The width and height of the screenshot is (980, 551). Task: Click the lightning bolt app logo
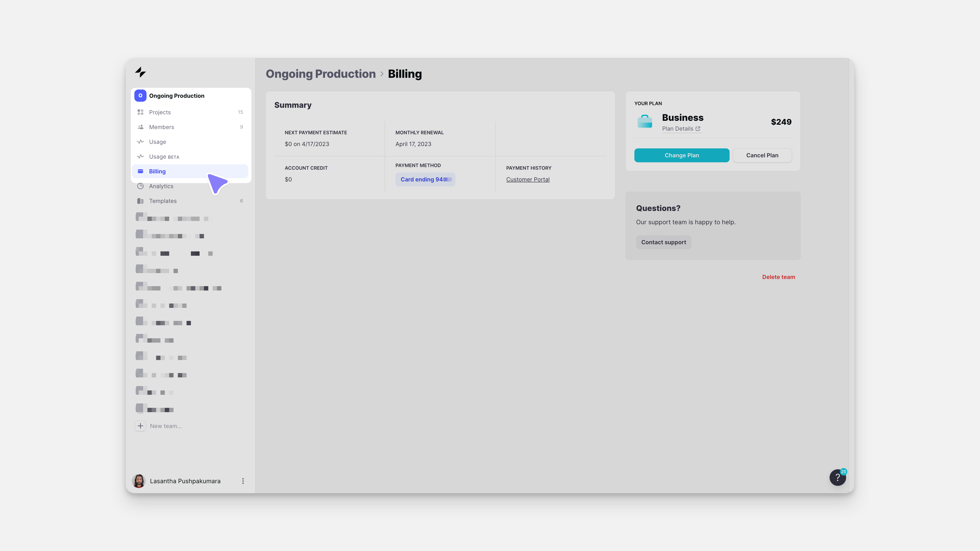click(x=140, y=72)
